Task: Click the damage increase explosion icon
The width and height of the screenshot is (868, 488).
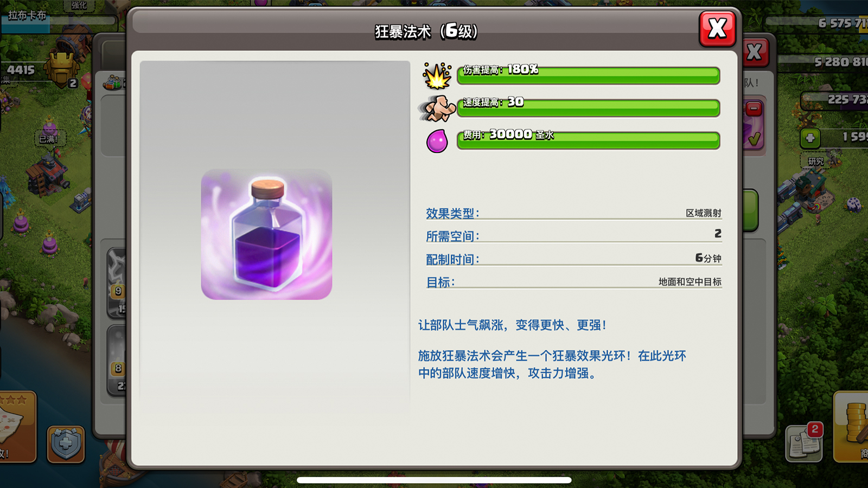Action: pos(437,76)
